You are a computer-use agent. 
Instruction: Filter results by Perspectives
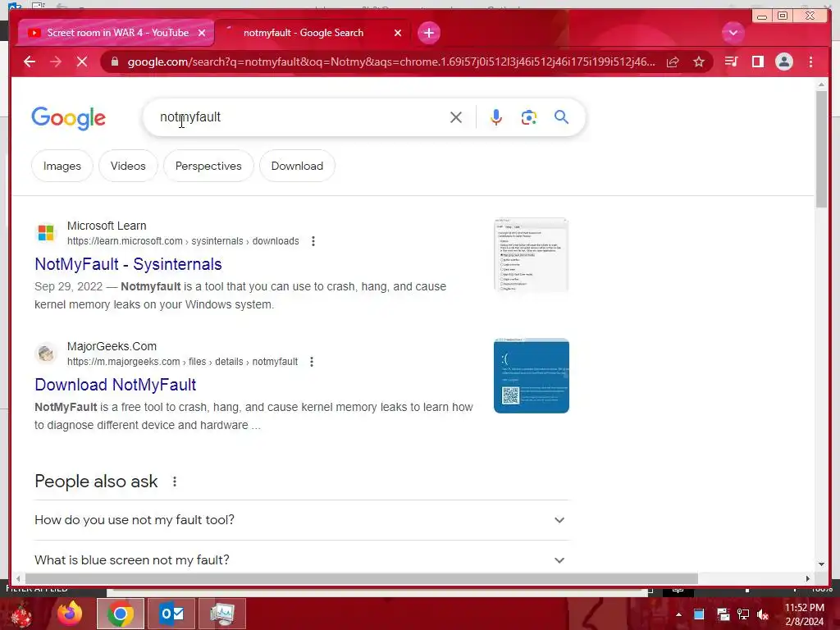click(208, 166)
